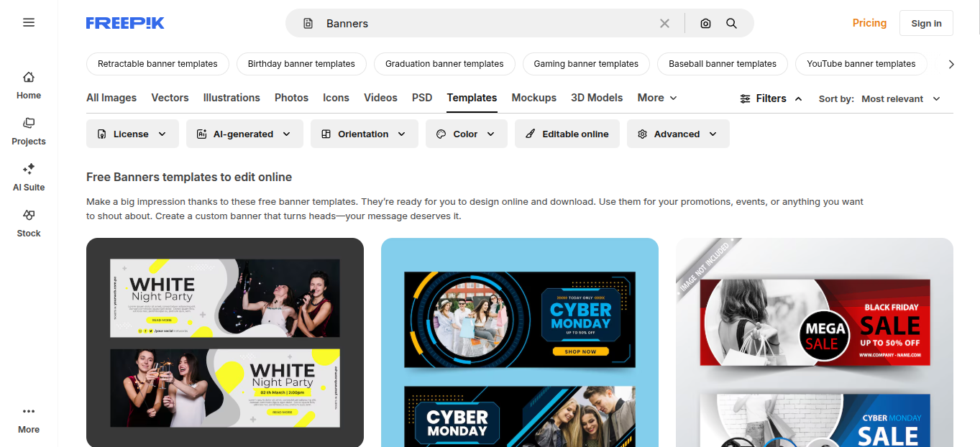This screenshot has width=980, height=447.
Task: Open the Home section in the sidebar
Action: (29, 83)
